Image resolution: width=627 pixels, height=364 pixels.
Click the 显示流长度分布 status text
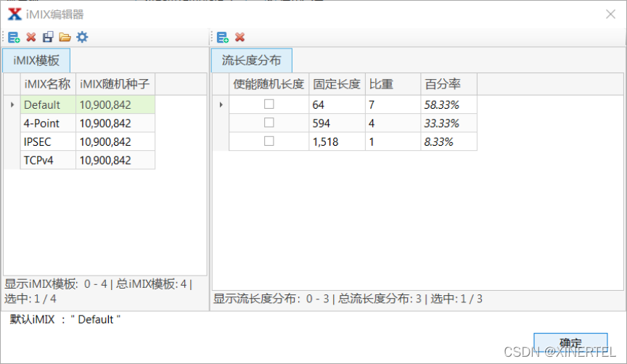click(348, 299)
